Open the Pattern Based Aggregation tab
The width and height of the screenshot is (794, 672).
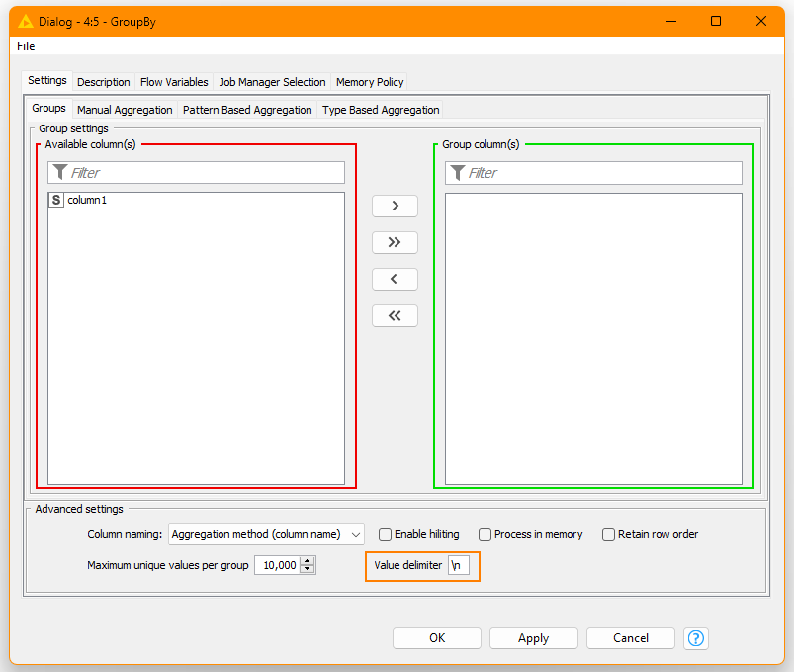coord(247,110)
